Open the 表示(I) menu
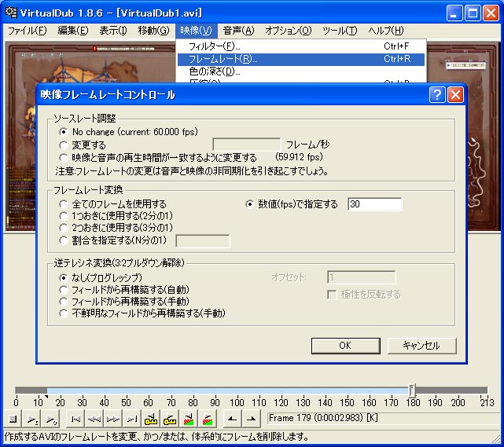Image resolution: width=504 pixels, height=447 pixels. click(112, 31)
